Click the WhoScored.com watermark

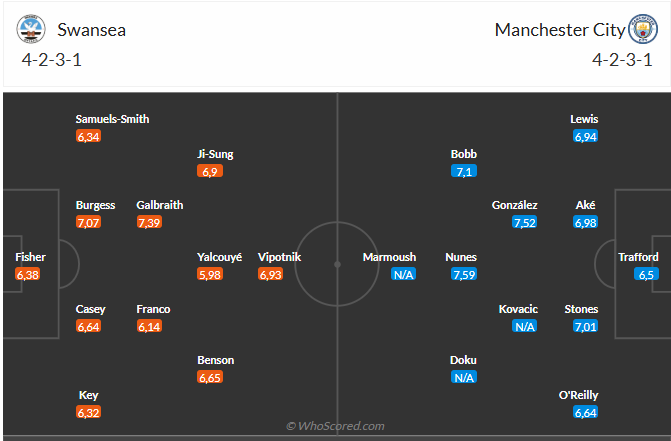pos(335,427)
